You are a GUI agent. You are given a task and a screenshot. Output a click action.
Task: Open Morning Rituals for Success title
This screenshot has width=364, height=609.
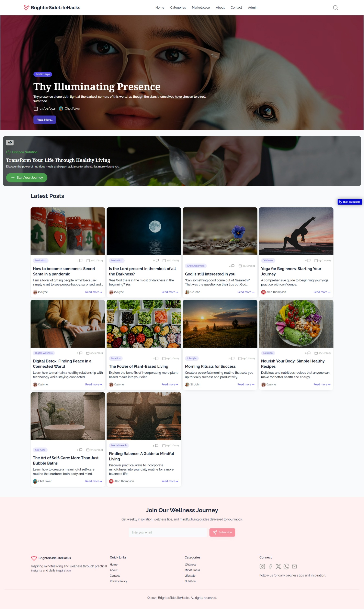click(210, 367)
